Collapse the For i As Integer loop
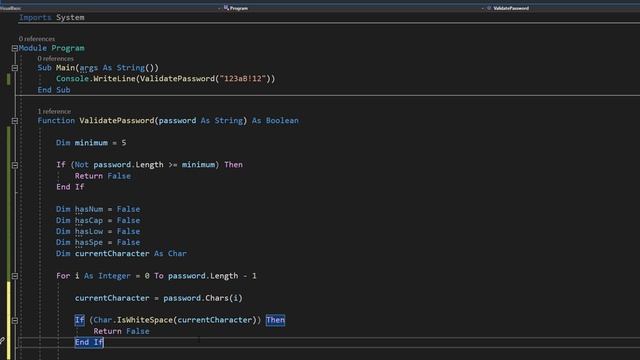This screenshot has height=360, width=640. (x=15, y=276)
